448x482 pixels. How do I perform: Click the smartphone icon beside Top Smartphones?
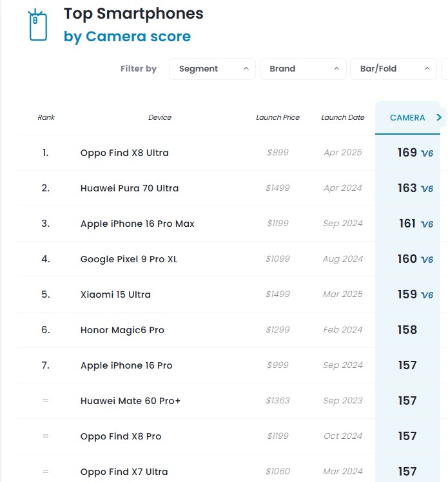tap(38, 26)
